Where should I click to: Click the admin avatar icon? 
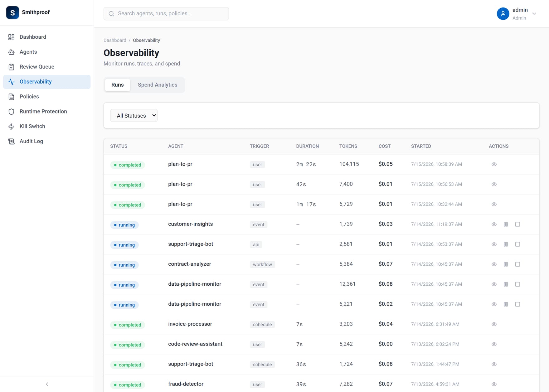click(x=503, y=14)
